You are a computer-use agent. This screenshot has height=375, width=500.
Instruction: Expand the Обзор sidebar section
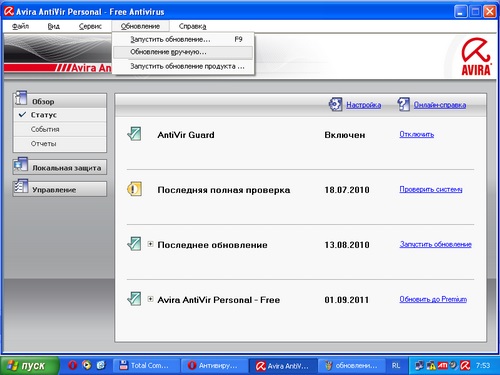point(60,101)
